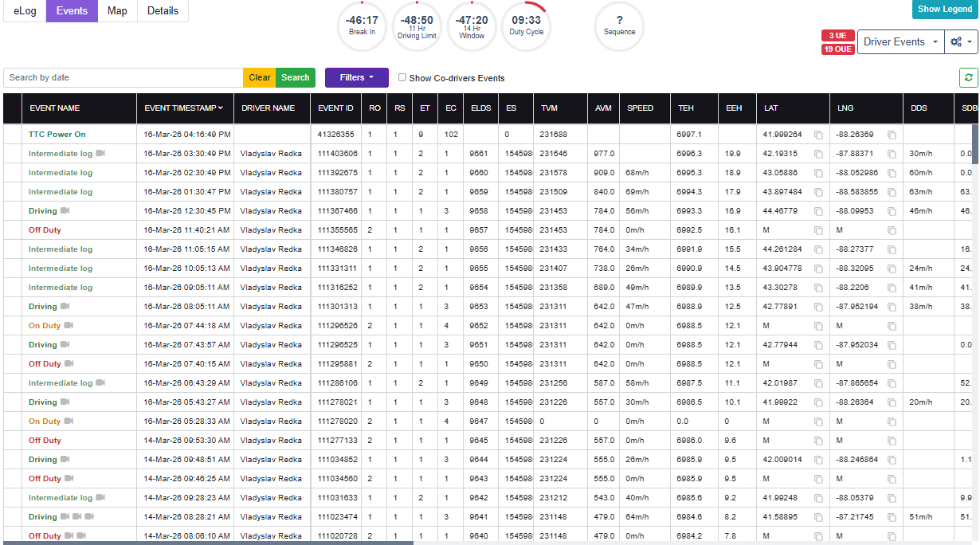Click the 3 UE badge
This screenshot has height=545, width=980.
click(x=837, y=36)
